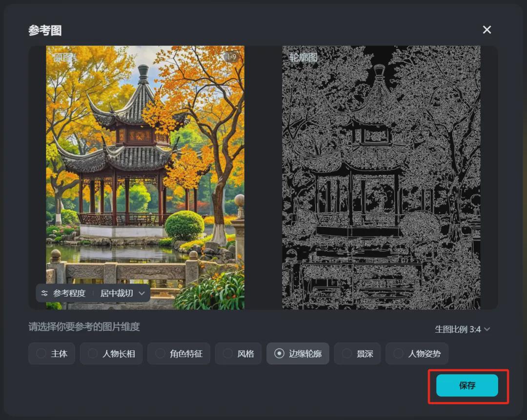The image size is (527, 420).
Task: Select the 人物长相 reference option
Action: point(111,353)
